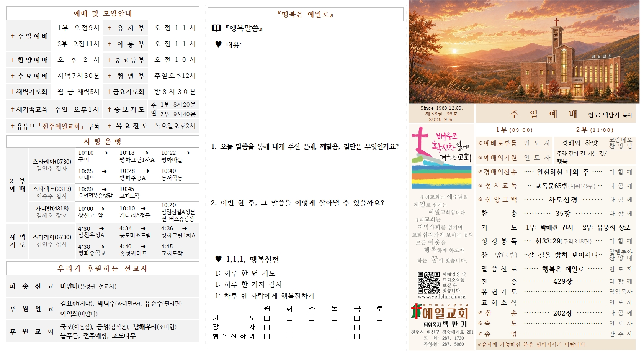644x355 pixels.
Task: Check the 기도 box under 월
Action: pyautogui.click(x=267, y=318)
